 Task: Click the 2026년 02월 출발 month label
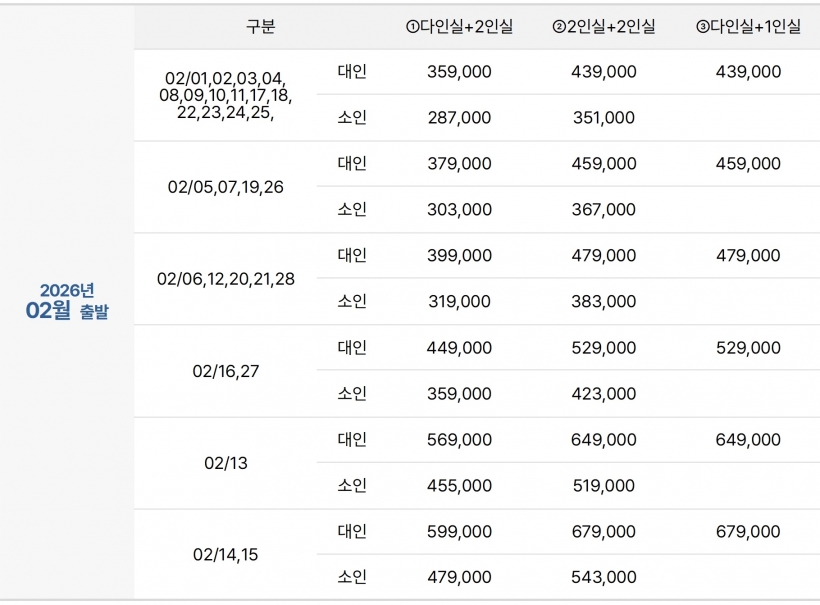click(x=67, y=301)
